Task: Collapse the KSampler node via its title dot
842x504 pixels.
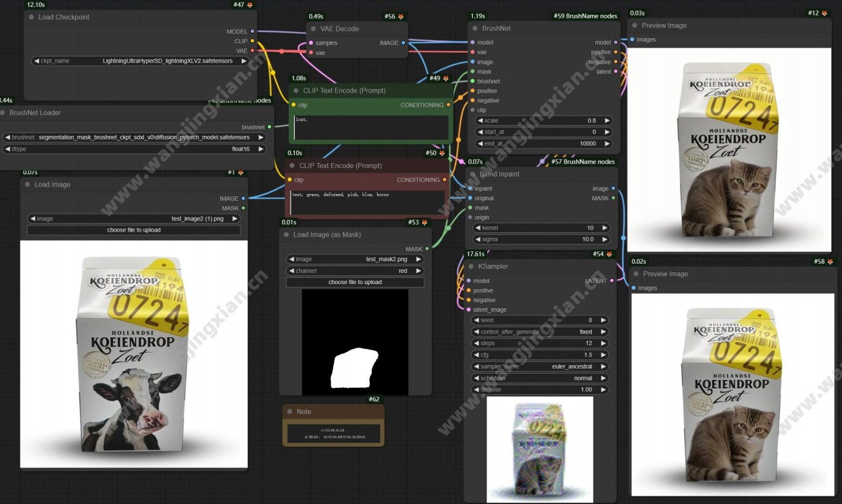Action: pos(470,267)
